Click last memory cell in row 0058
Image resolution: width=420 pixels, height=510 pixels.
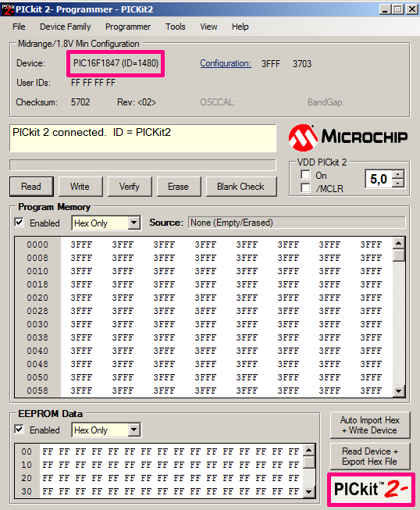[x=371, y=391]
